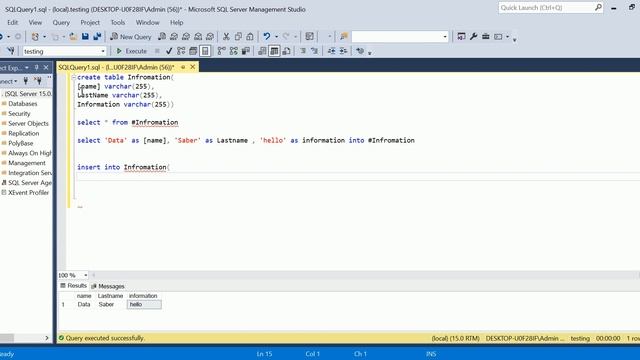This screenshot has height=360, width=640.
Task: Cut the selection with the scissors icon
Action: pyautogui.click(x=226, y=37)
